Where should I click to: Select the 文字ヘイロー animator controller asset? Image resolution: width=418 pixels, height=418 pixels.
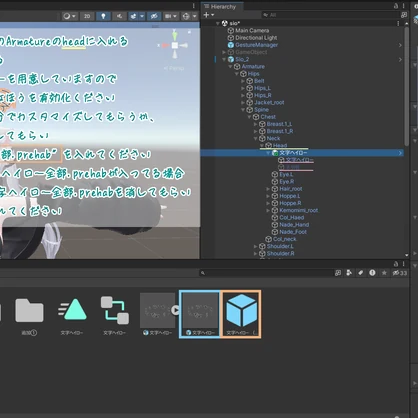(x=115, y=315)
